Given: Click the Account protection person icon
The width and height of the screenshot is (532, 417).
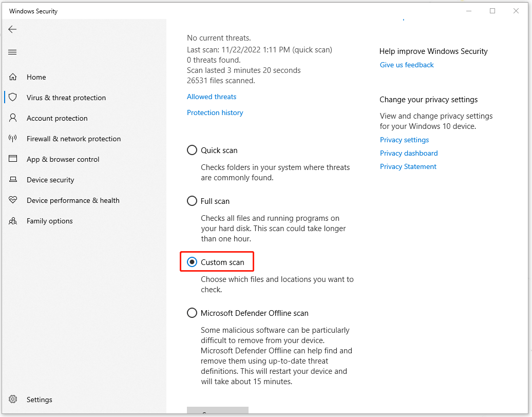Looking at the screenshot, I should [13, 118].
